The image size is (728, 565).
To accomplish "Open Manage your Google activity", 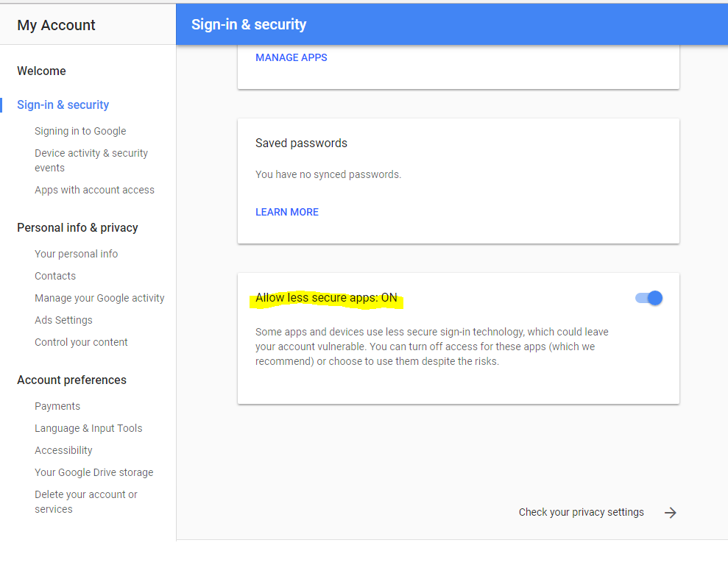I will [x=99, y=298].
